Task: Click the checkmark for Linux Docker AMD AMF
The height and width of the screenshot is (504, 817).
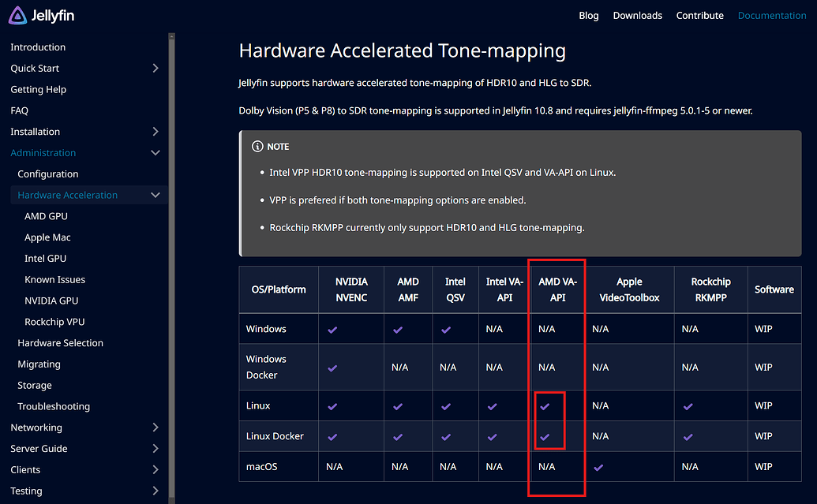Action: tap(398, 437)
